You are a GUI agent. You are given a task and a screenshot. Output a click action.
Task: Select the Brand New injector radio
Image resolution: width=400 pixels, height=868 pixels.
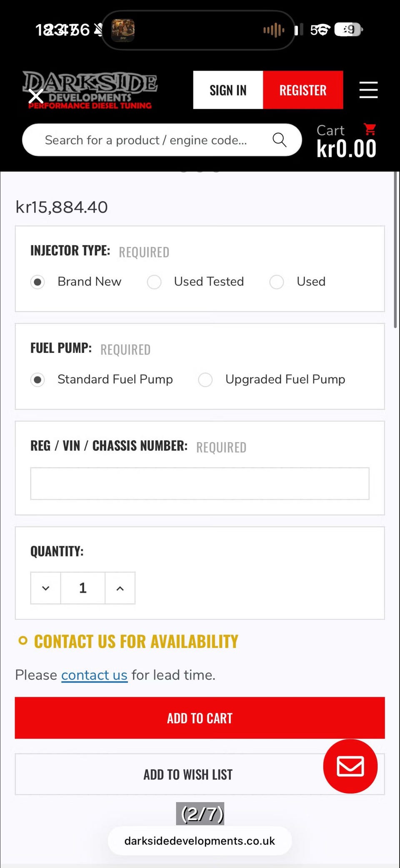click(x=37, y=282)
